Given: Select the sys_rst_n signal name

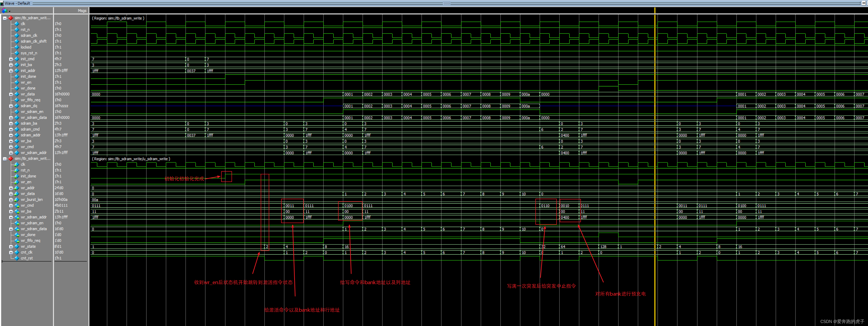Looking at the screenshot, I should click(29, 53).
